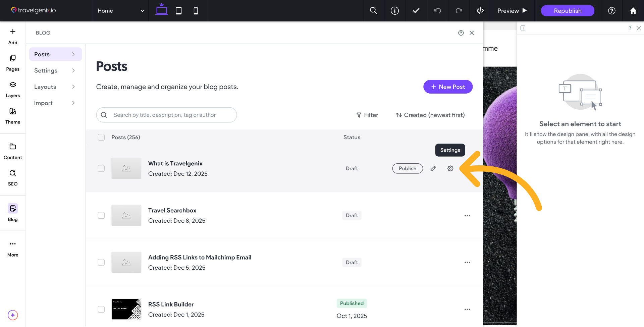This screenshot has height=327, width=644.
Task: Check the Travel Searchbox post checkbox
Action: coord(101,215)
